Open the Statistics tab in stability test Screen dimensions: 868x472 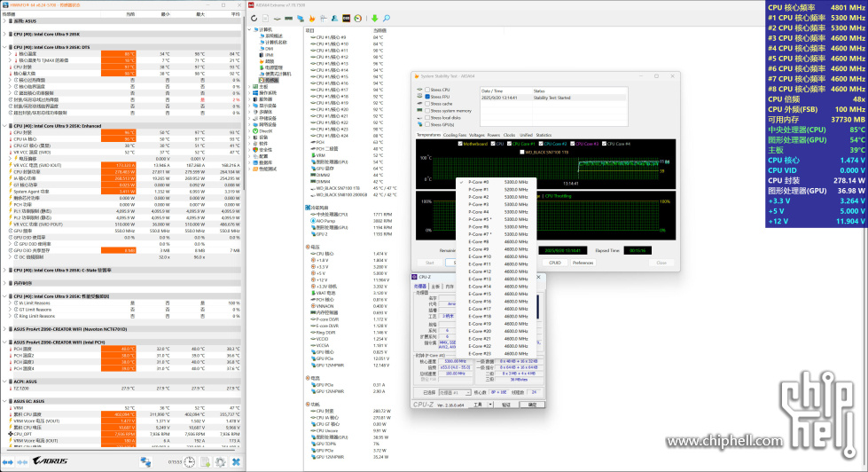point(543,135)
